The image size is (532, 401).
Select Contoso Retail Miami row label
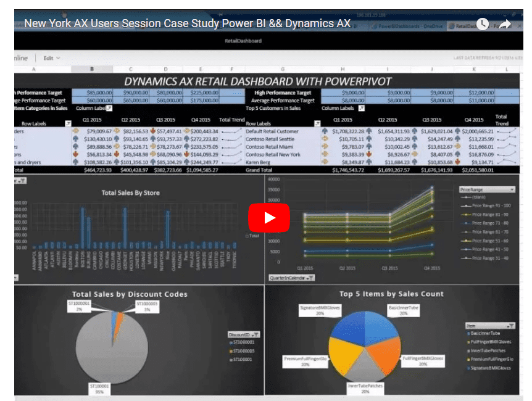(x=269, y=147)
